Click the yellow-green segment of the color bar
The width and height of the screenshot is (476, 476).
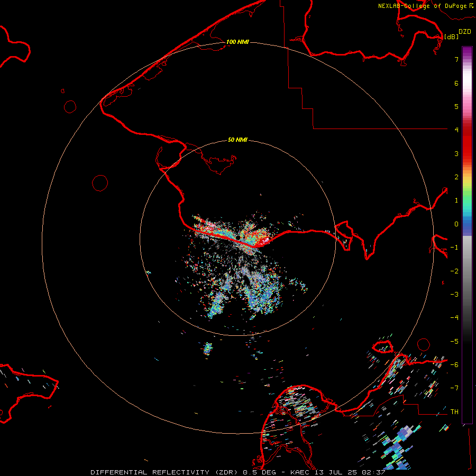(467, 185)
